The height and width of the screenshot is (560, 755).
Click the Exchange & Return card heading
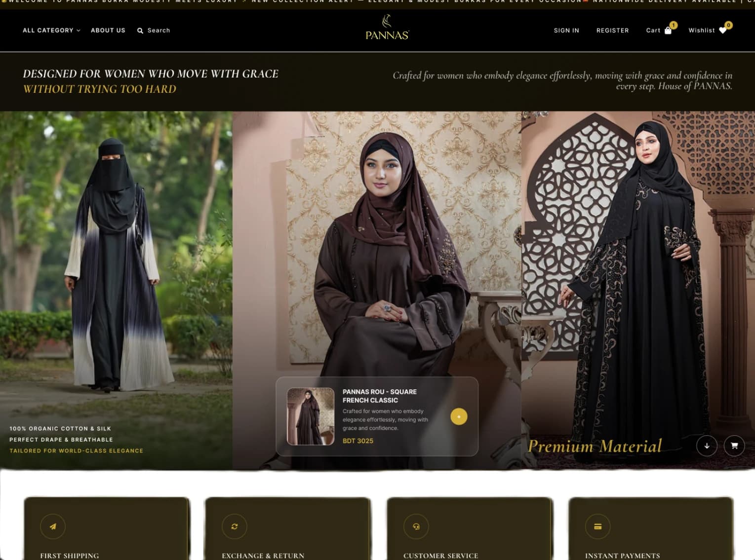(263, 556)
